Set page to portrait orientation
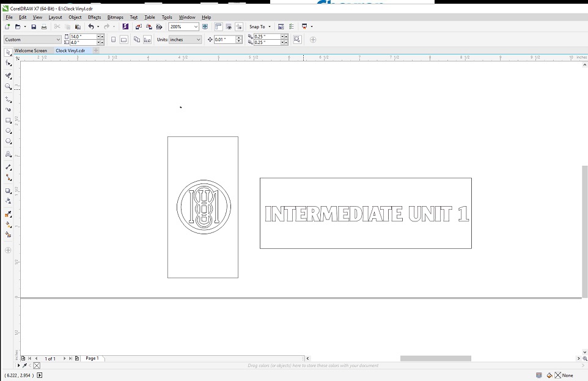This screenshot has width=588, height=381. click(113, 39)
